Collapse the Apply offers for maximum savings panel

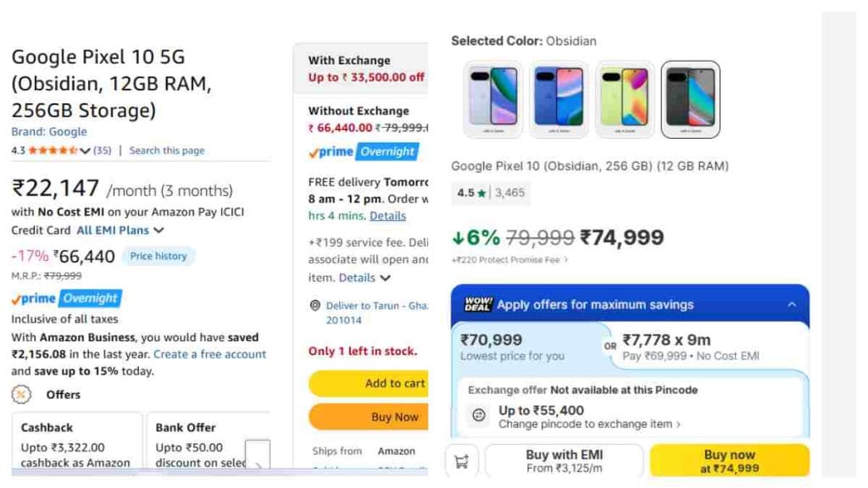point(793,304)
